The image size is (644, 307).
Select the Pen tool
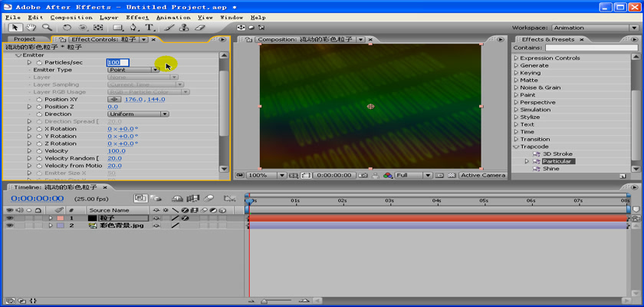click(133, 28)
